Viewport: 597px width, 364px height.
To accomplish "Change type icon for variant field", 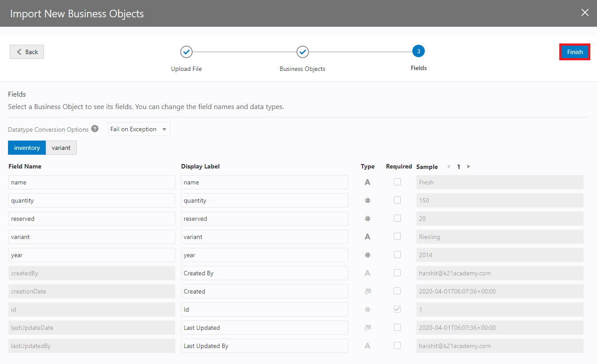I will [368, 237].
